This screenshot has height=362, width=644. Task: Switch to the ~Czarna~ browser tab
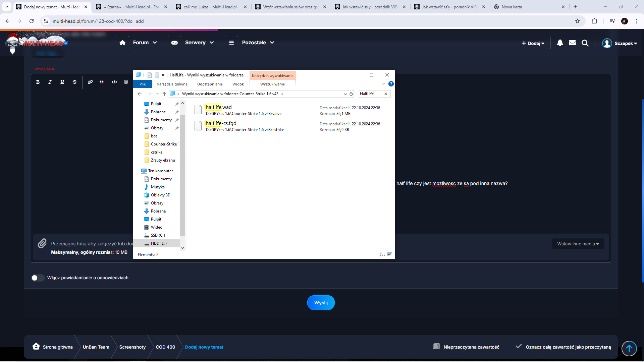[131, 7]
